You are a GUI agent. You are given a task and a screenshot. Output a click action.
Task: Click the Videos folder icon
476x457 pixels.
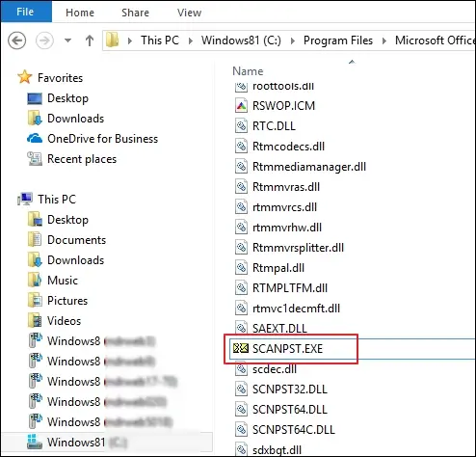click(35, 320)
